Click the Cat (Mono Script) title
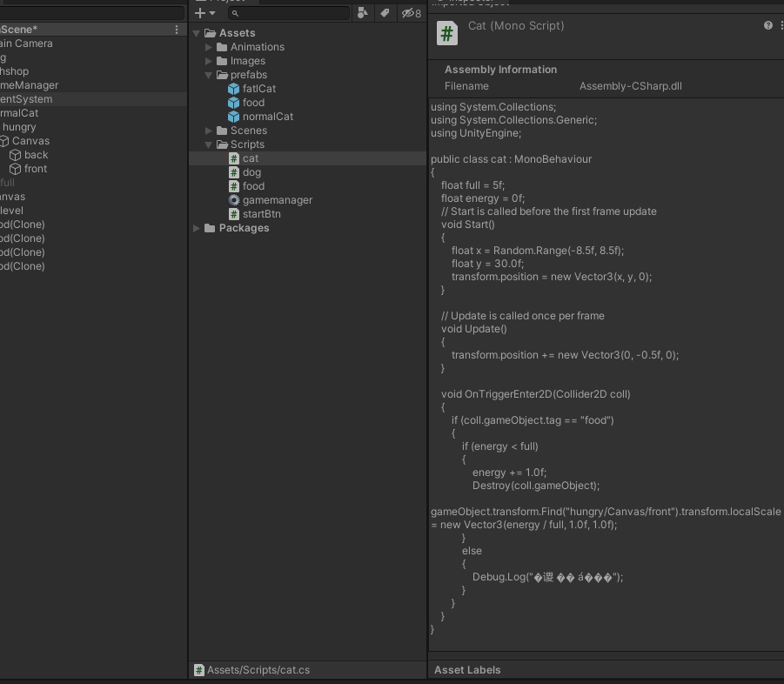This screenshot has height=684, width=784. [x=516, y=26]
